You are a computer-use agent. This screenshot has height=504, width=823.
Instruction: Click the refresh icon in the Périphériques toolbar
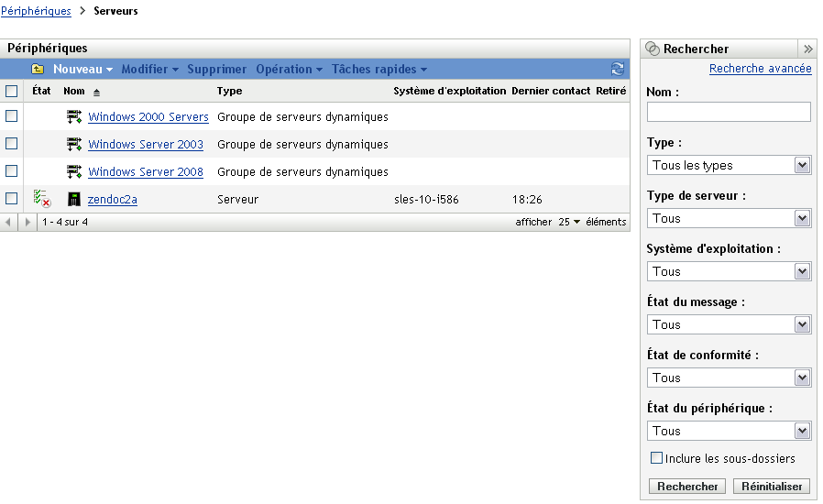[x=618, y=70]
